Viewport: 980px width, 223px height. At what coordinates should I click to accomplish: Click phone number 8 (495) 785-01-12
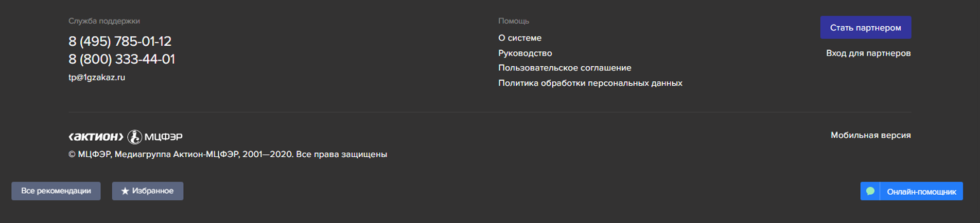pos(120,41)
